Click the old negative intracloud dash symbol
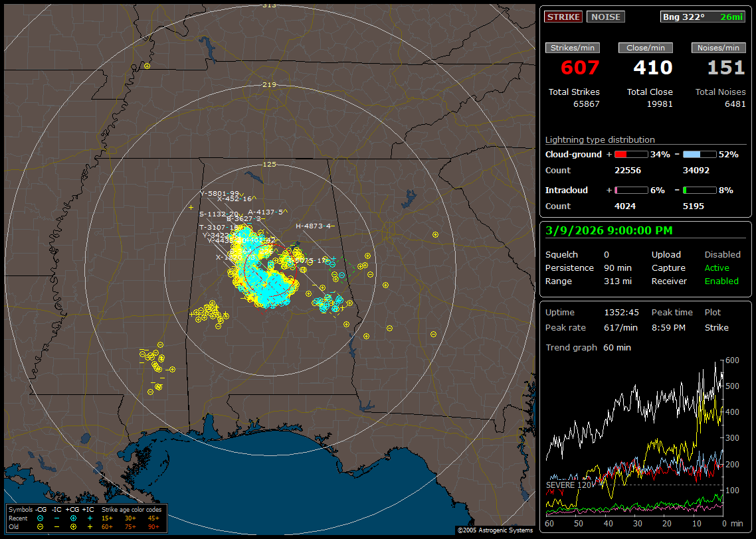Viewport: 756px width, 539px height. (x=57, y=526)
